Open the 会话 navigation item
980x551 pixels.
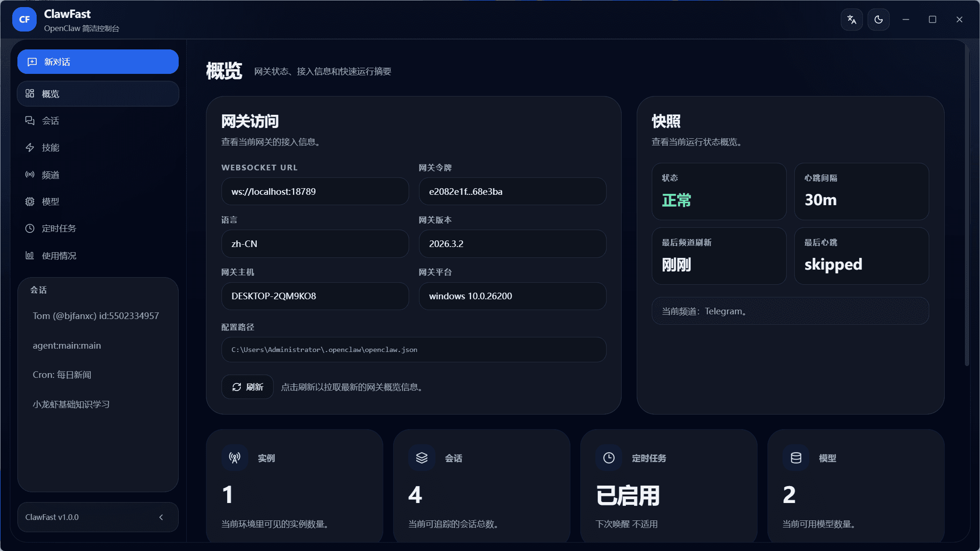tap(50, 120)
